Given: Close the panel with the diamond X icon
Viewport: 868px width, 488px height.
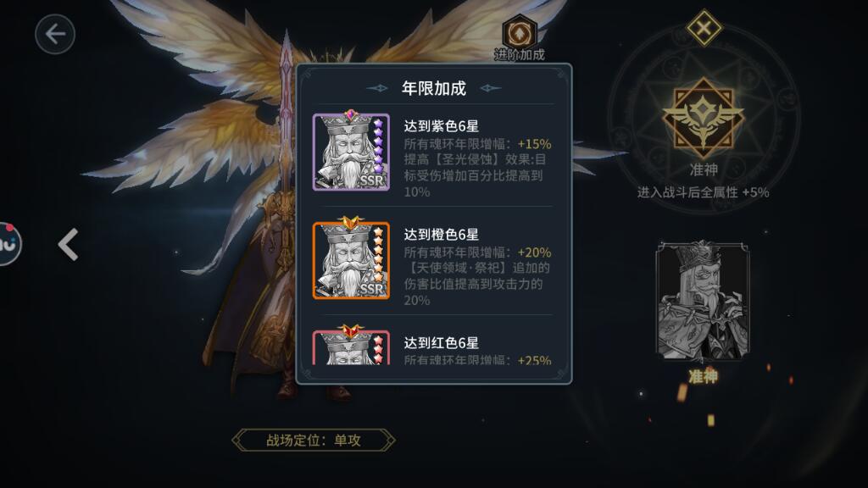Looking at the screenshot, I should 704,28.
